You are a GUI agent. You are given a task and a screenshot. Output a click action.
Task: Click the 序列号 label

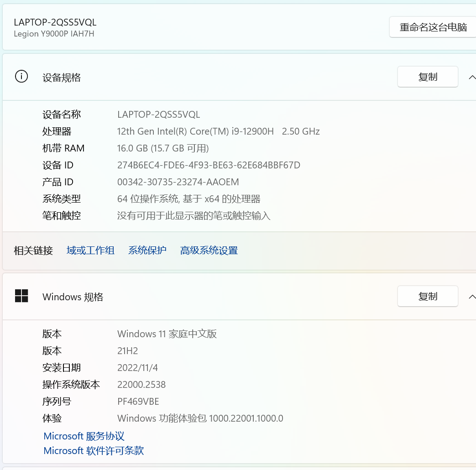pyautogui.click(x=57, y=402)
